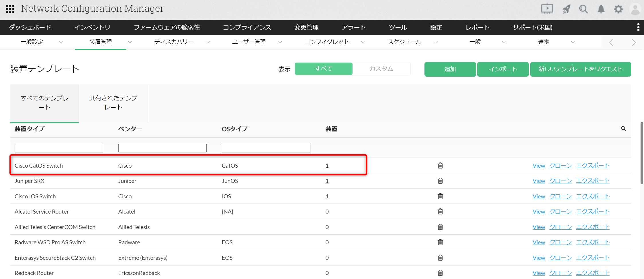Click the 装置タイプ filter input field
Screen dimensions: 644x279
[x=59, y=148]
